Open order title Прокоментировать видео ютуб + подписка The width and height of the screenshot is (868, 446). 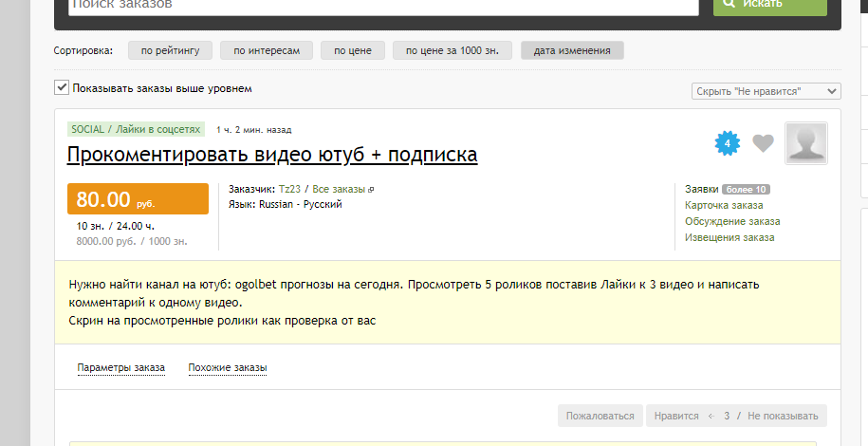coord(272,154)
